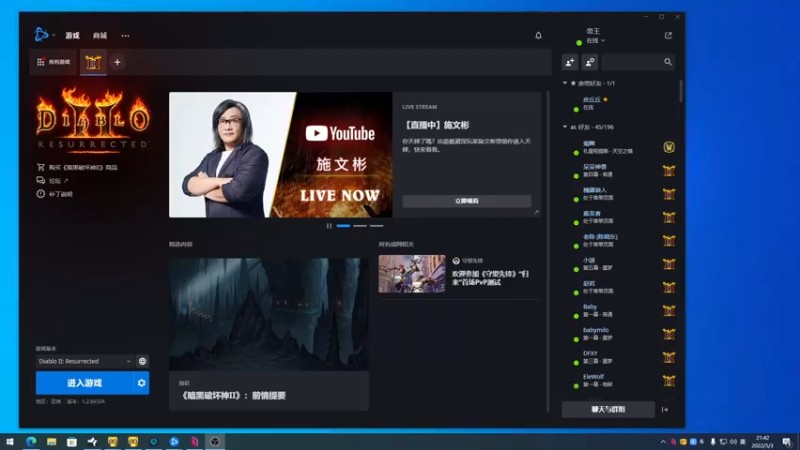The width and height of the screenshot is (800, 450).
Task: Click Diablo icon next to EleWolf
Action: point(669,381)
